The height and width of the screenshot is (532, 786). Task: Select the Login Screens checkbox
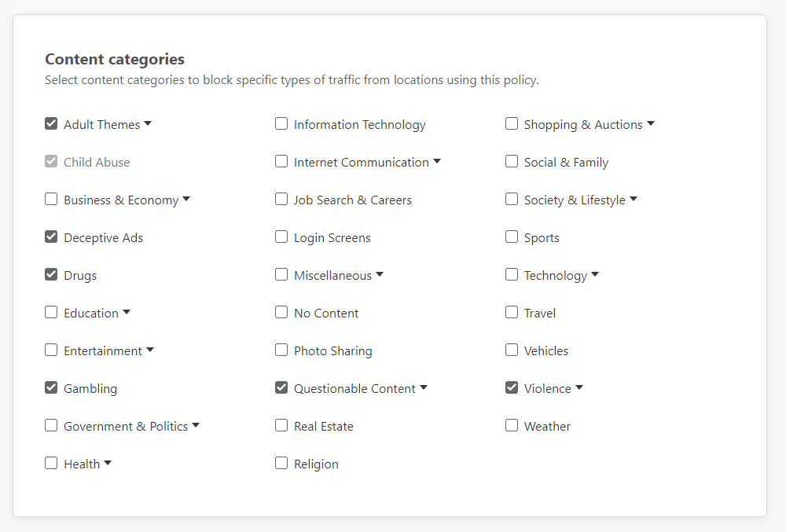(281, 237)
